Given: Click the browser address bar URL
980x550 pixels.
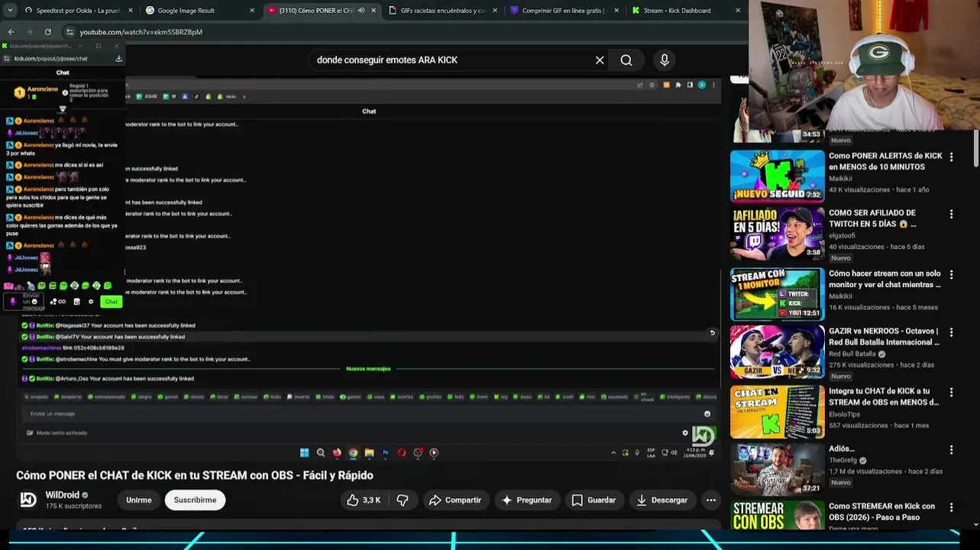Looking at the screenshot, I should coord(141,32).
